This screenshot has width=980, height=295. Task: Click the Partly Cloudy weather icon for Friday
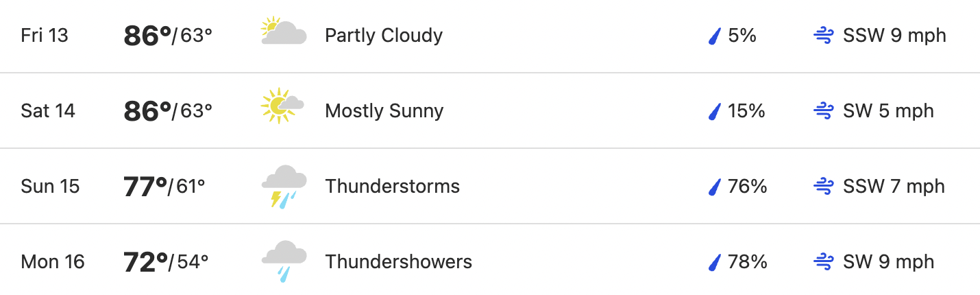point(284,32)
